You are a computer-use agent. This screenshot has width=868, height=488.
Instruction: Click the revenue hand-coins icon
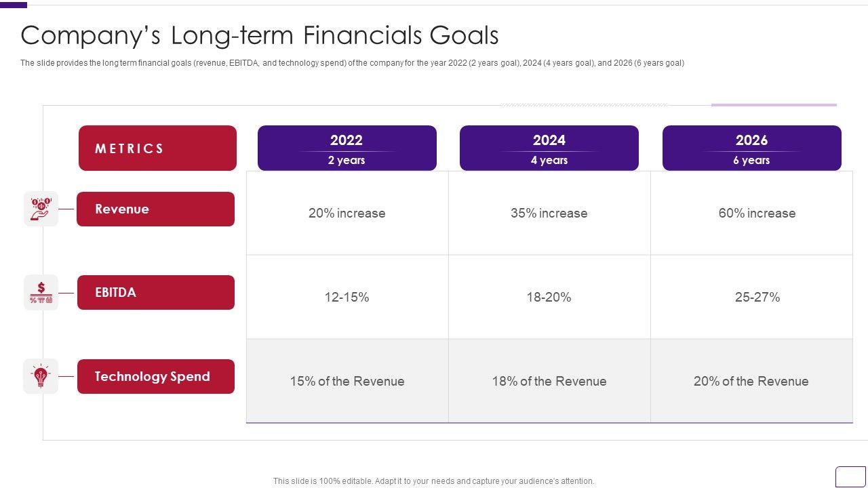pyautogui.click(x=41, y=209)
